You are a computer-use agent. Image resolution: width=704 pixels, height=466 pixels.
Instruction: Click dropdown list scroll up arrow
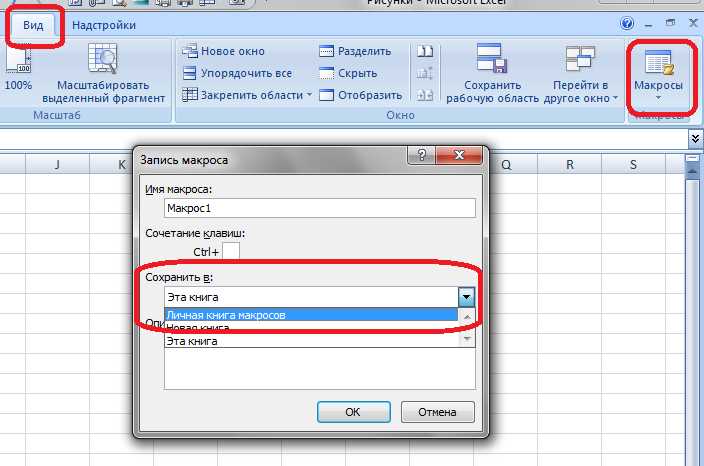coord(467,316)
